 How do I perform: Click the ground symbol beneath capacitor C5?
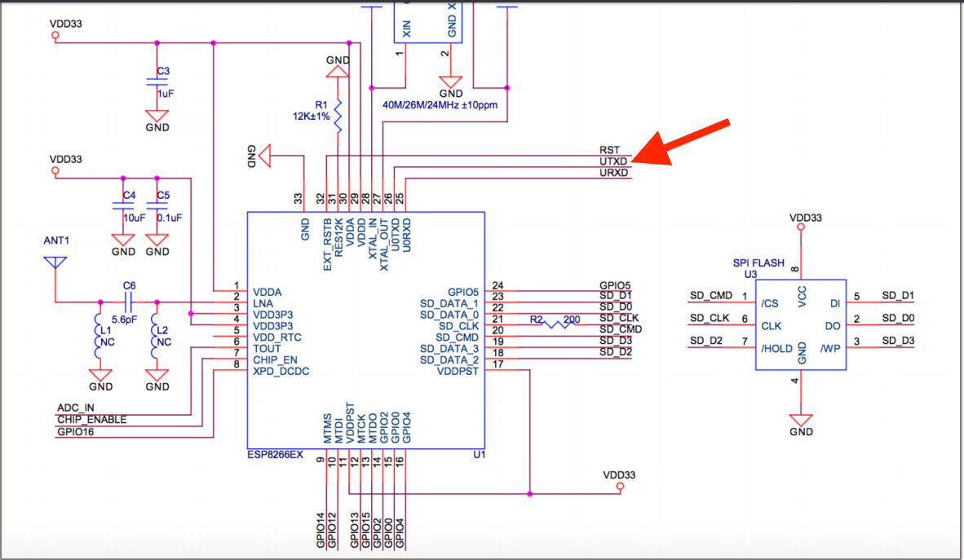click(157, 240)
